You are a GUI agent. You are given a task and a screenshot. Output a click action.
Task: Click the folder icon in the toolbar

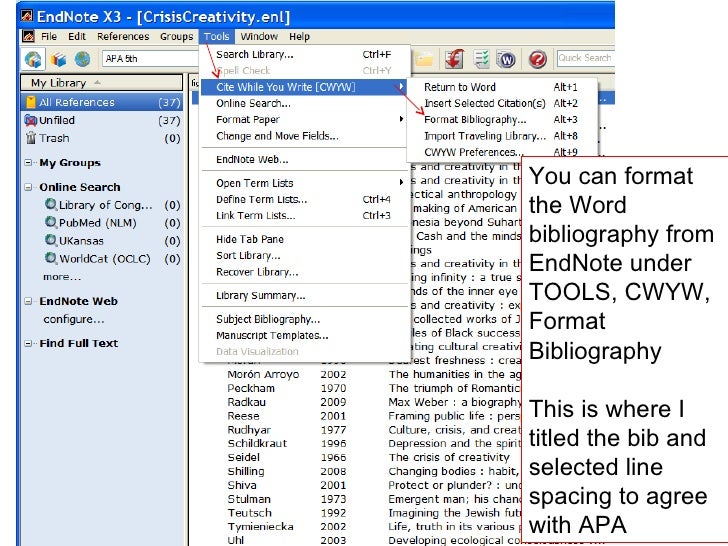424,59
